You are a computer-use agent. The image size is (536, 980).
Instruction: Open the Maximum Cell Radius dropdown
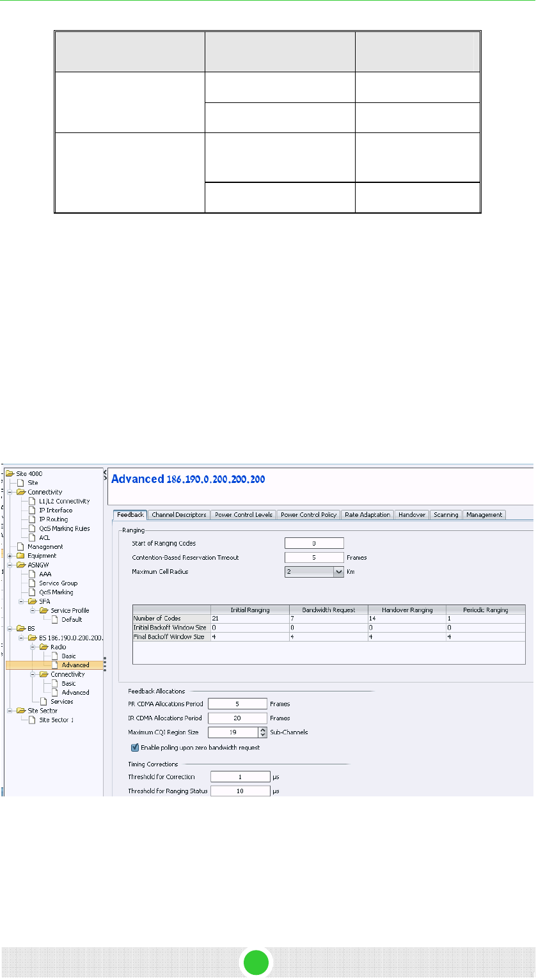click(x=314, y=572)
